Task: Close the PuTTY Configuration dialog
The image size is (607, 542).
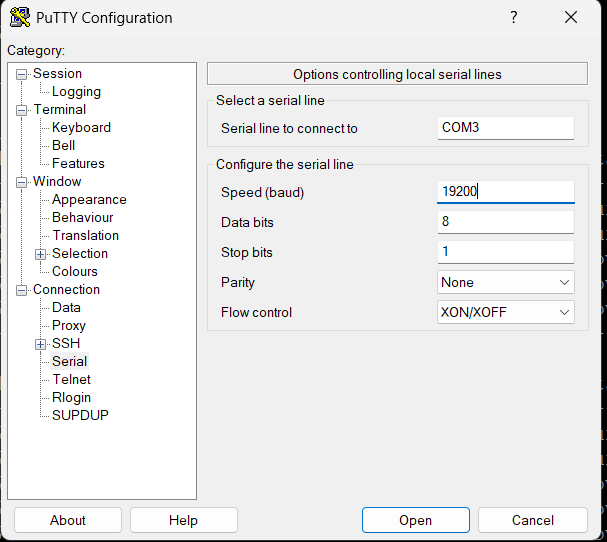Action: tap(571, 17)
